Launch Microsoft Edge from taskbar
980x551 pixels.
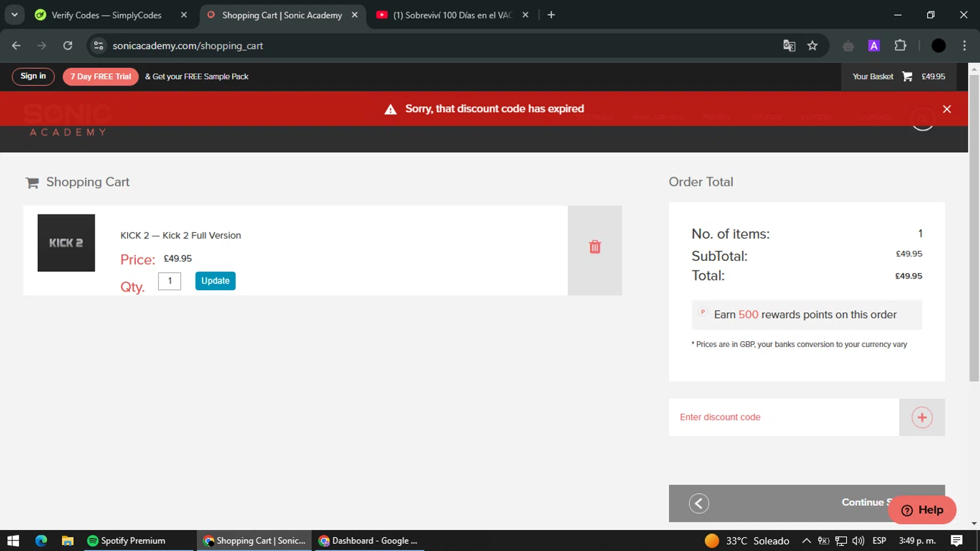click(x=41, y=541)
